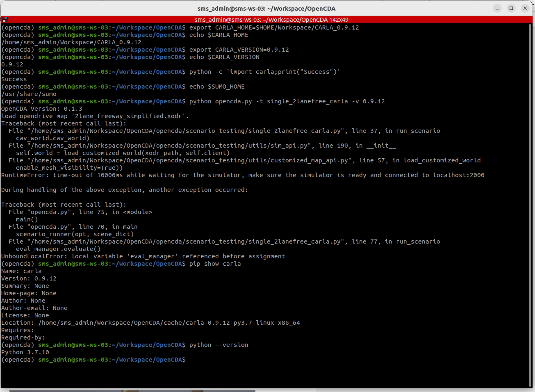Click the UnboundLocalError traceback line
Viewport: 535px width, 392px height.
click(143, 256)
